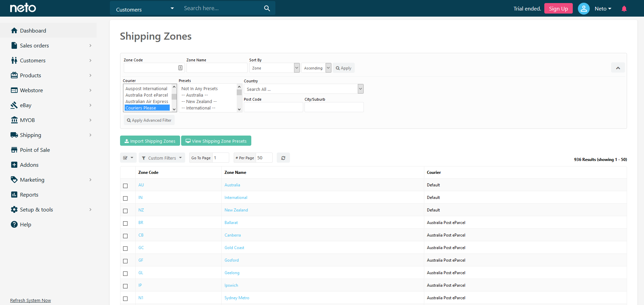Viewport: 644px width, 305px height.
Task: Click the Shipping truck icon
Action: [14, 135]
